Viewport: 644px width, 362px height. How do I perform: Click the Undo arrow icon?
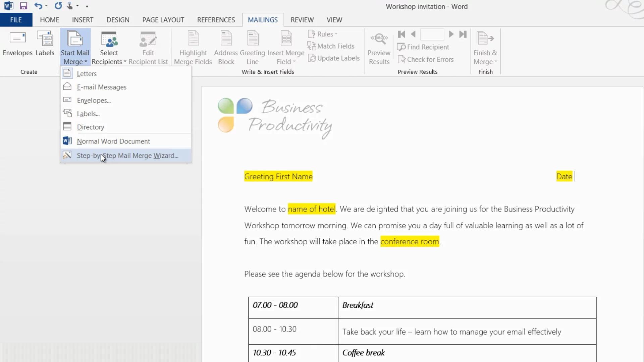pos(38,6)
